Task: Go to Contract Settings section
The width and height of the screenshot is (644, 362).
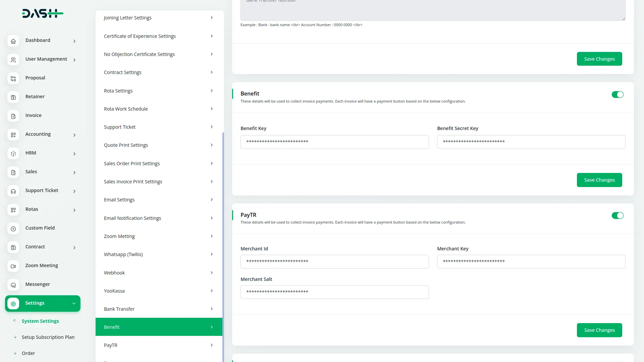Action: 159,72
